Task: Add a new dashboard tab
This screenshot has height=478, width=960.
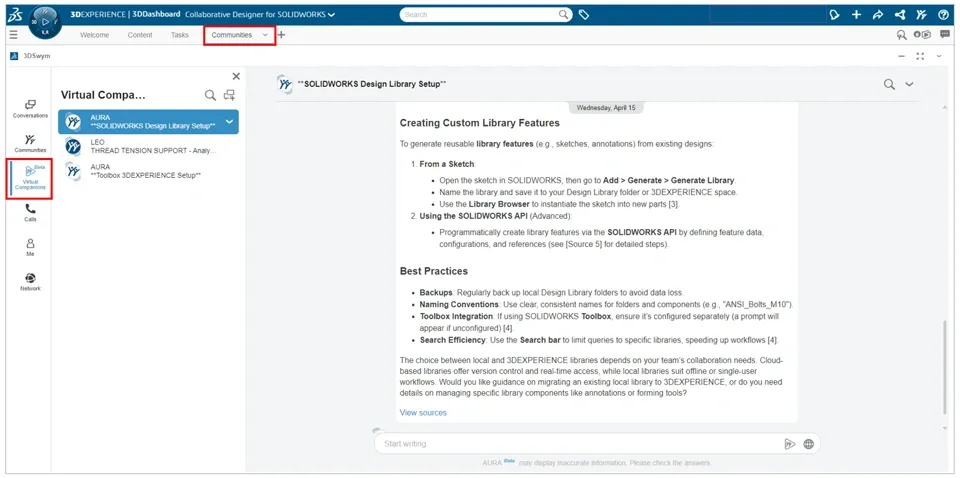Action: point(282,35)
